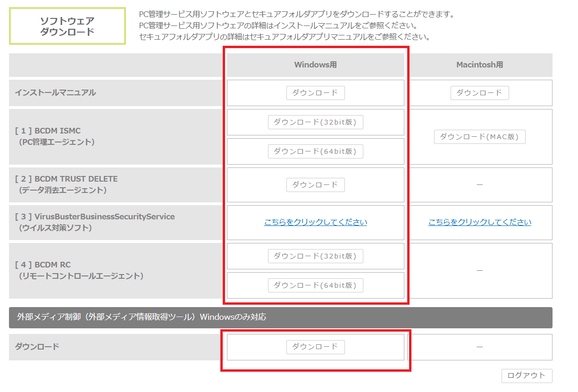Download the external media info tool

[x=315, y=347]
